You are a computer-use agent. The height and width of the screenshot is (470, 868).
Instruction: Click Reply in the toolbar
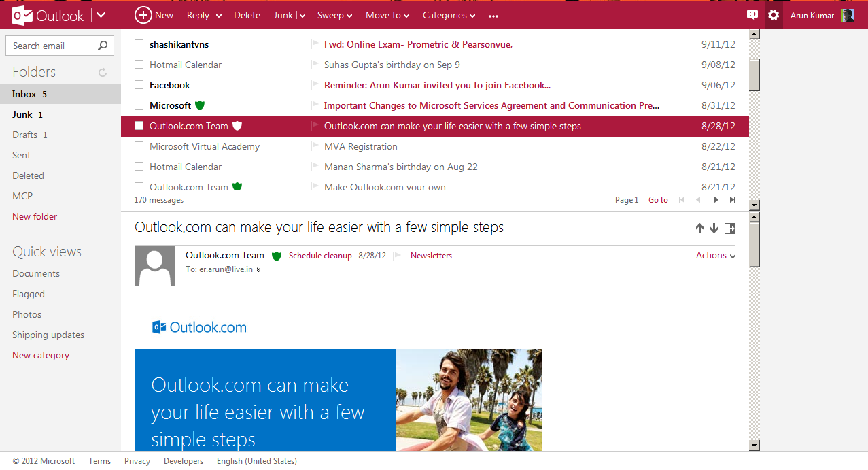198,15
